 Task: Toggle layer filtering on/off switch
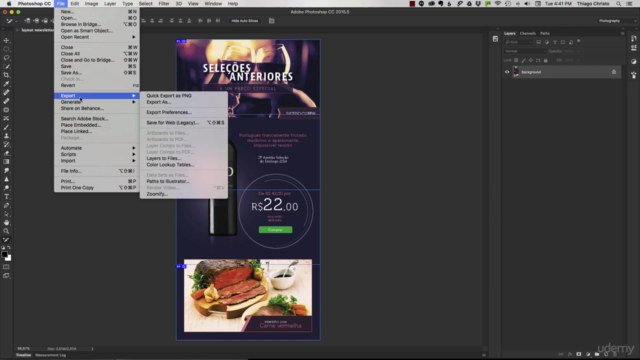[x=579, y=41]
